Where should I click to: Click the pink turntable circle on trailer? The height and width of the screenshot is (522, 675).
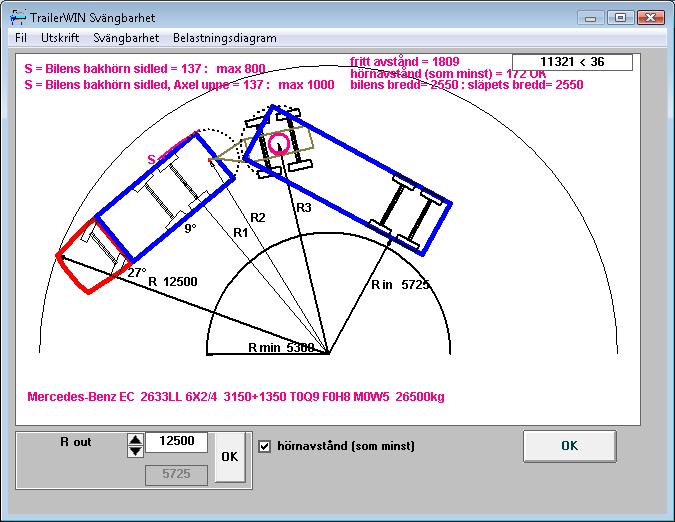pos(279,144)
